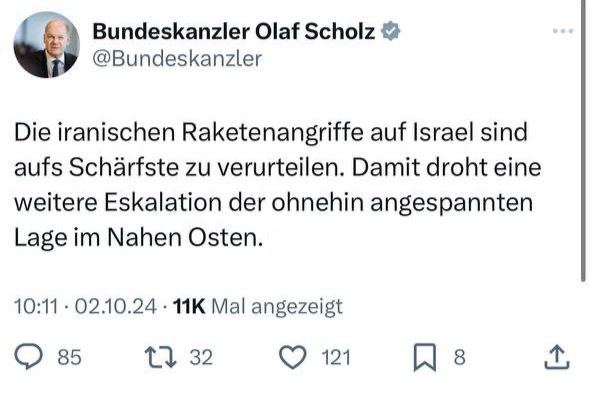This screenshot has width=590, height=395.
Task: Click the 85 replies count
Action: tap(70, 357)
